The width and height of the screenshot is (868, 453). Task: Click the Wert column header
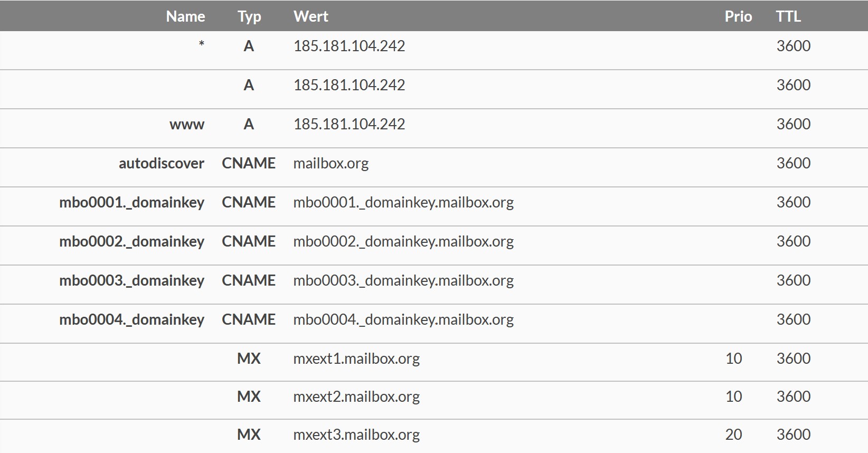pos(311,16)
